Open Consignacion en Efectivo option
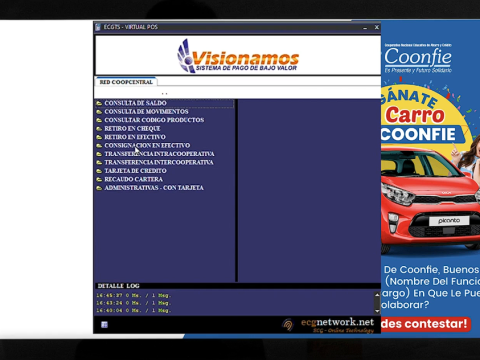The image size is (480, 360). (x=147, y=145)
